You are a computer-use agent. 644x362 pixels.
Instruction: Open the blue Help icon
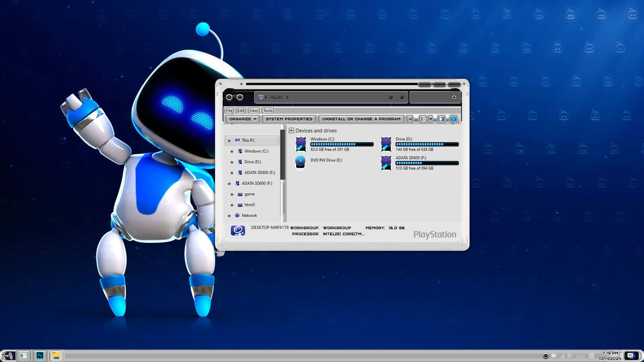pos(453,119)
